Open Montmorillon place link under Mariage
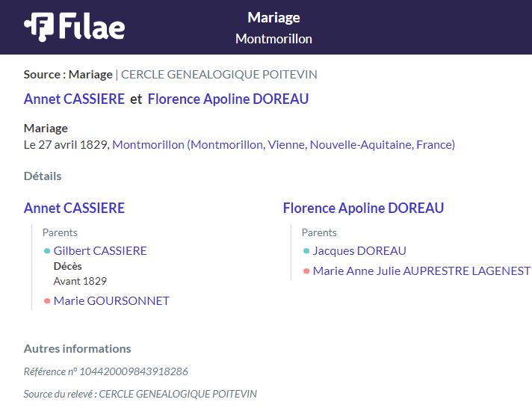 point(284,145)
